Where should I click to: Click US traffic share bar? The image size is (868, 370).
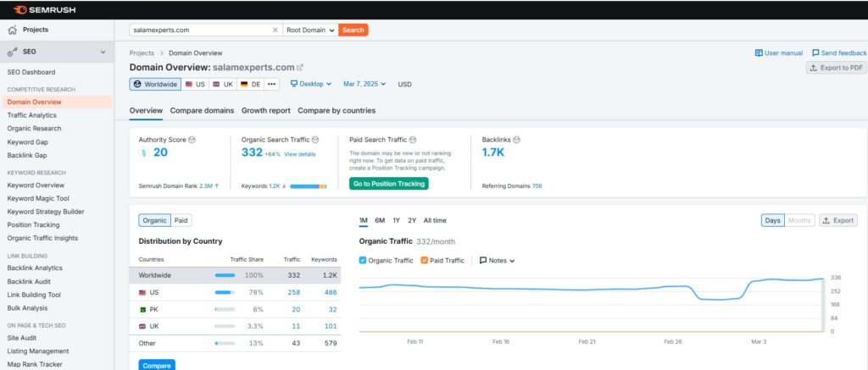[x=225, y=293]
